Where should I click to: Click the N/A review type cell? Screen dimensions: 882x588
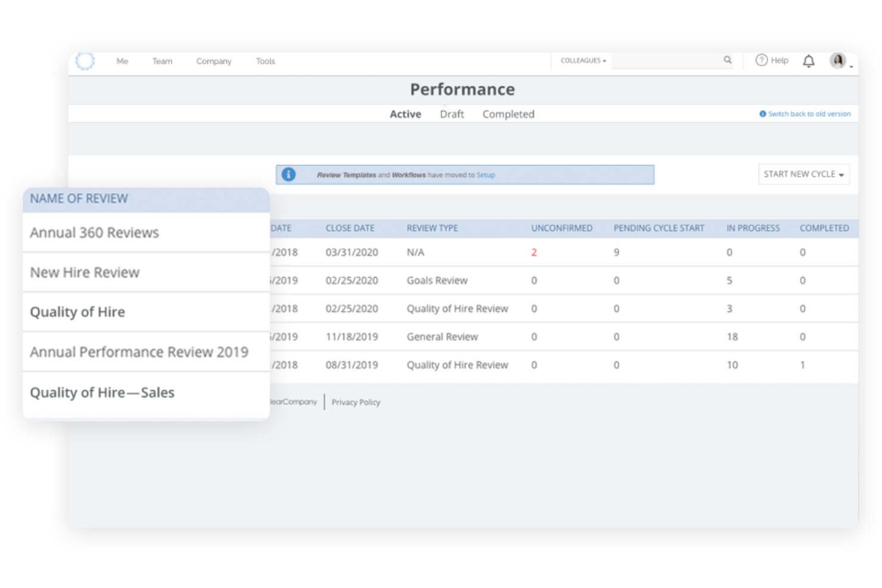[415, 253]
